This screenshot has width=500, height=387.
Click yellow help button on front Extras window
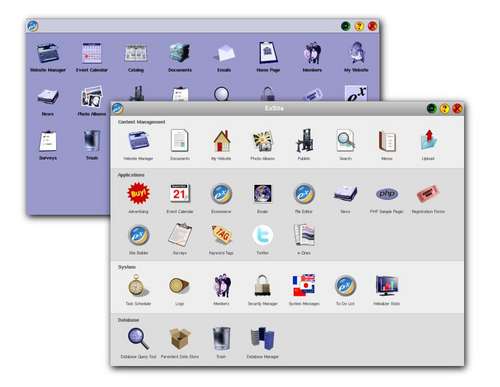[x=444, y=108]
